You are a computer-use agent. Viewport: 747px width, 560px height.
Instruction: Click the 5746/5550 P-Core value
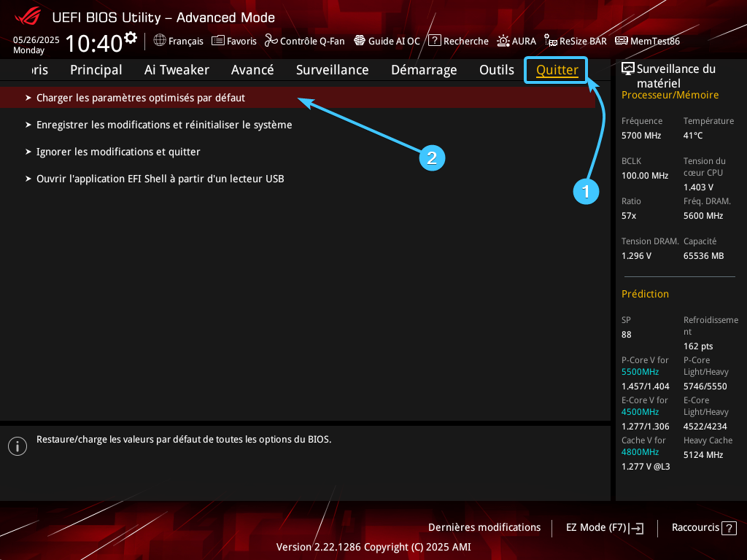[x=705, y=386]
